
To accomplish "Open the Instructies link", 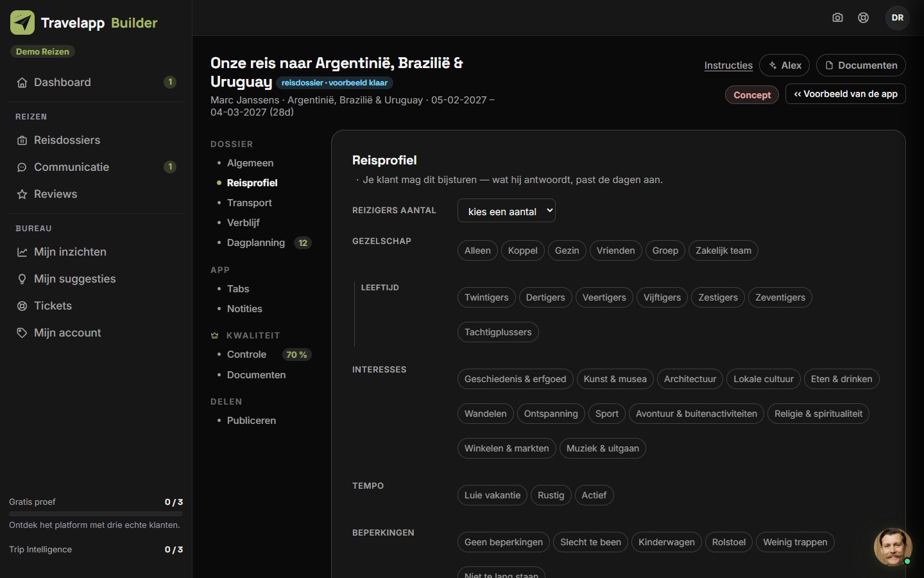I will pos(728,66).
